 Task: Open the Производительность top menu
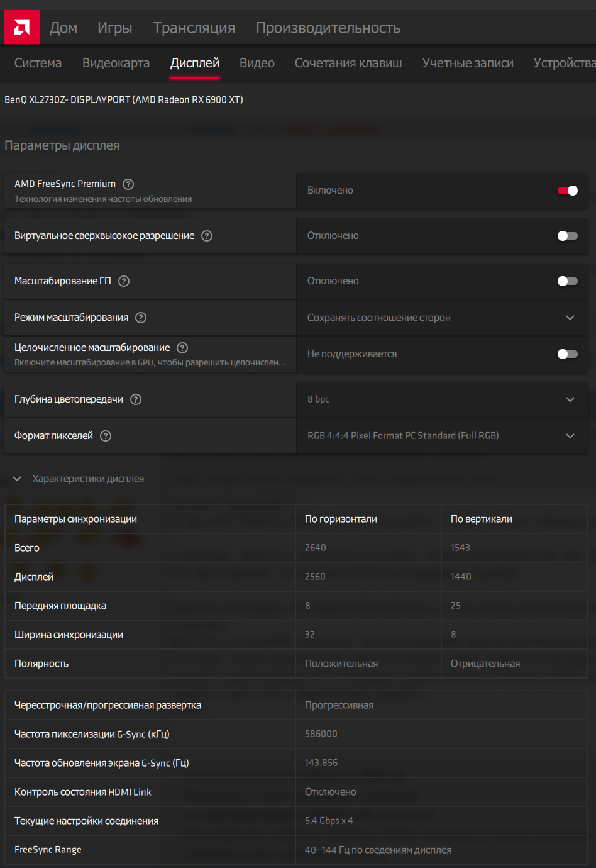[x=328, y=28]
